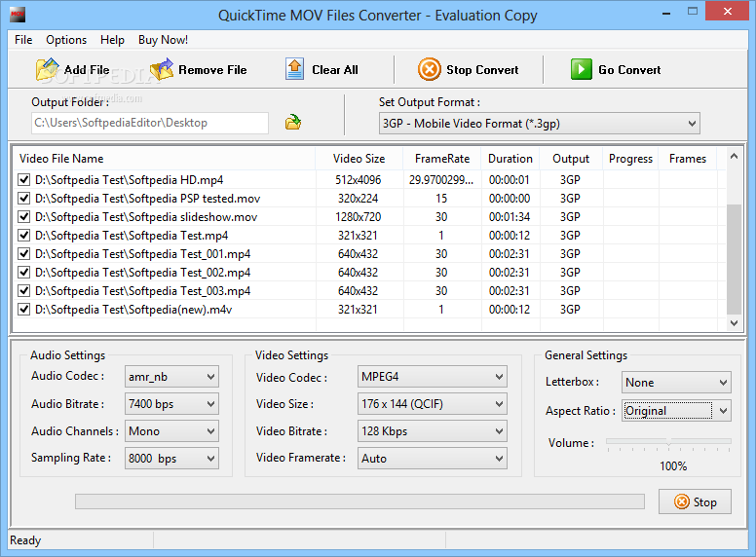Uncheck the Softpedia HD.mp4 file
Screen dimensions: 756x557
pyautogui.click(x=23, y=180)
